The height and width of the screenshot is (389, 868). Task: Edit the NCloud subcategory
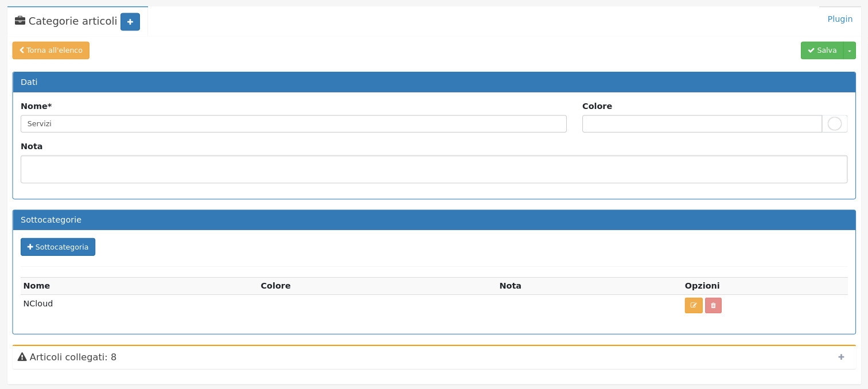pyautogui.click(x=693, y=305)
